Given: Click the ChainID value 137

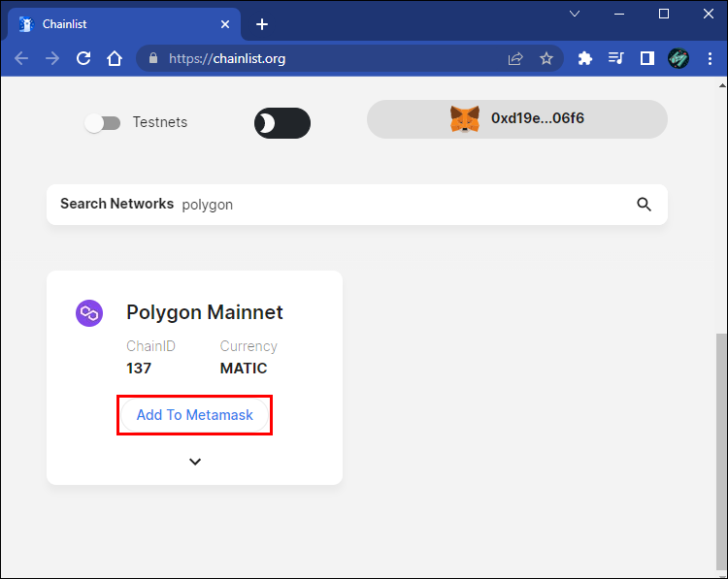Looking at the screenshot, I should (x=139, y=368).
